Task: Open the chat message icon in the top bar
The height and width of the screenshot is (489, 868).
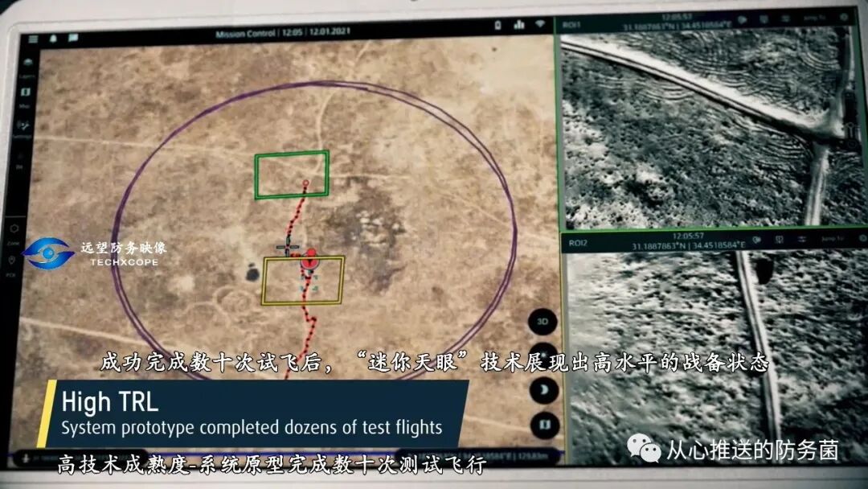Action: tap(73, 38)
